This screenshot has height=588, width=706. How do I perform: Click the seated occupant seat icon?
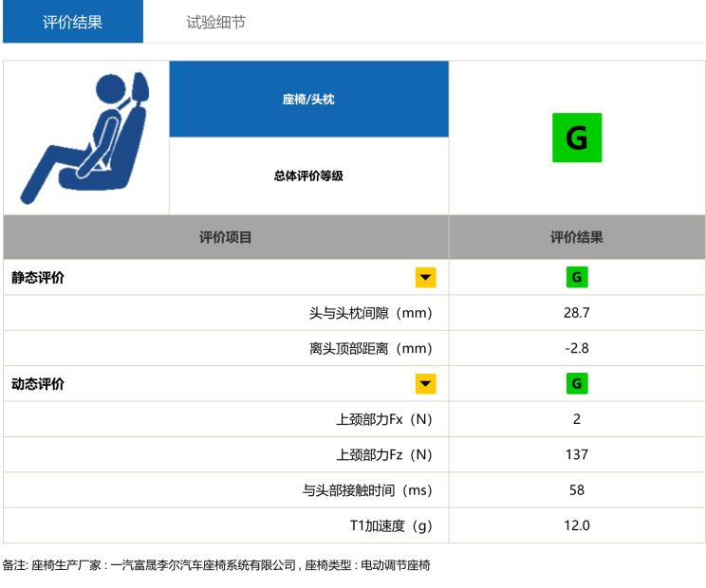[84, 138]
